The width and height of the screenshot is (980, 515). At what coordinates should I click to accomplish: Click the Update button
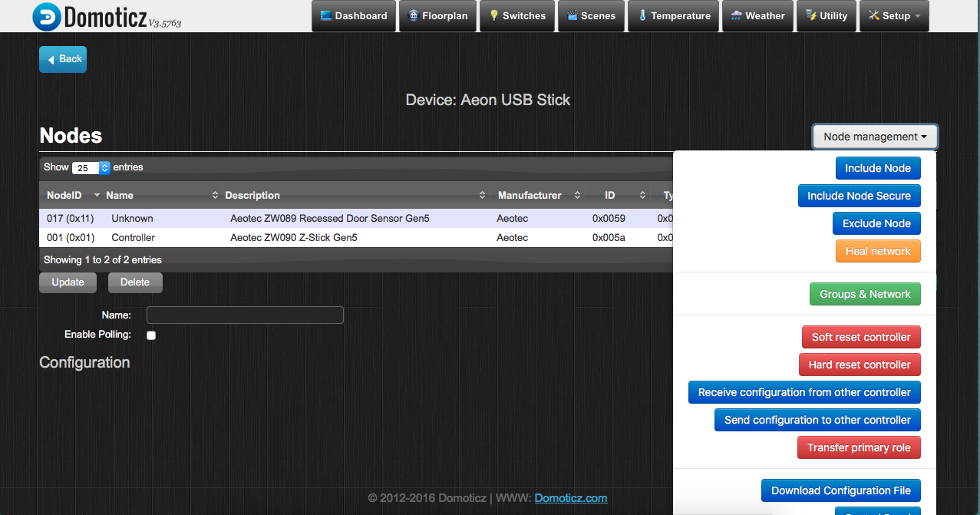click(68, 282)
